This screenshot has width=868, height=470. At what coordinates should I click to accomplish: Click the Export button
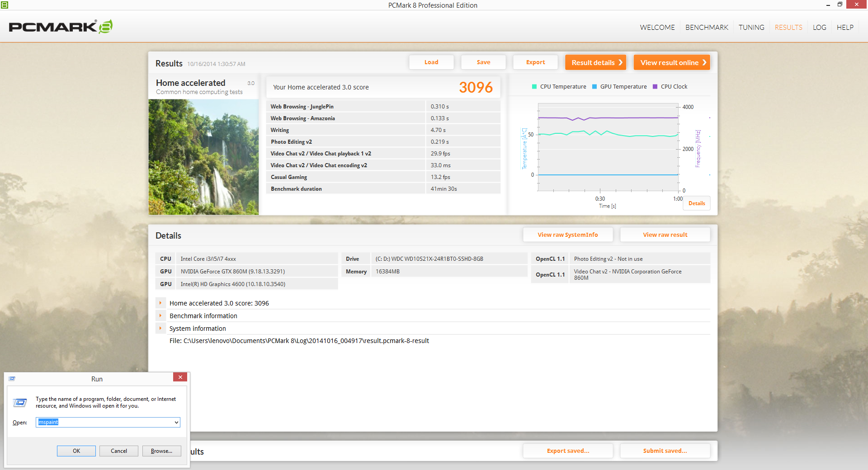click(535, 62)
